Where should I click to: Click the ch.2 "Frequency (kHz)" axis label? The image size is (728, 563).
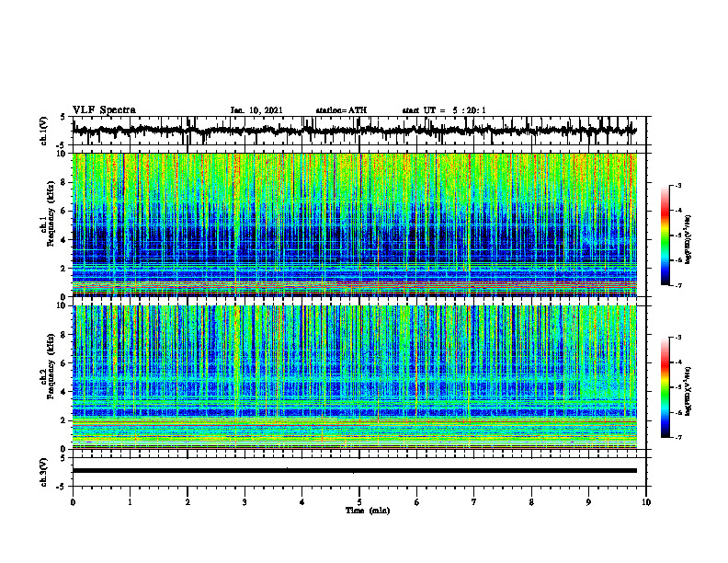point(51,367)
